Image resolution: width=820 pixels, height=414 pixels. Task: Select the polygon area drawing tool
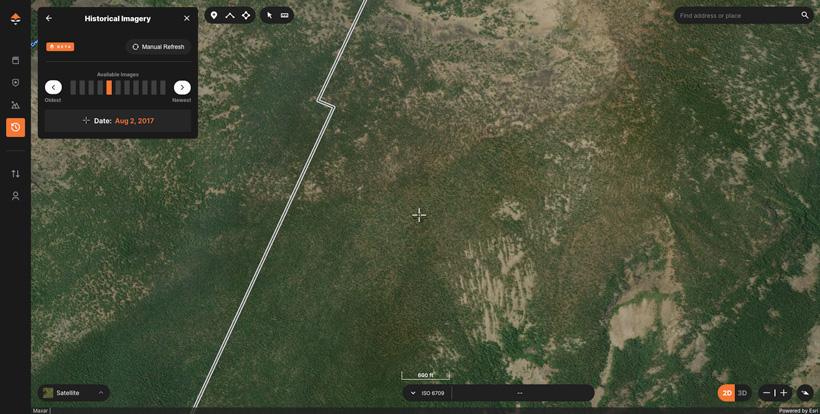click(x=246, y=15)
